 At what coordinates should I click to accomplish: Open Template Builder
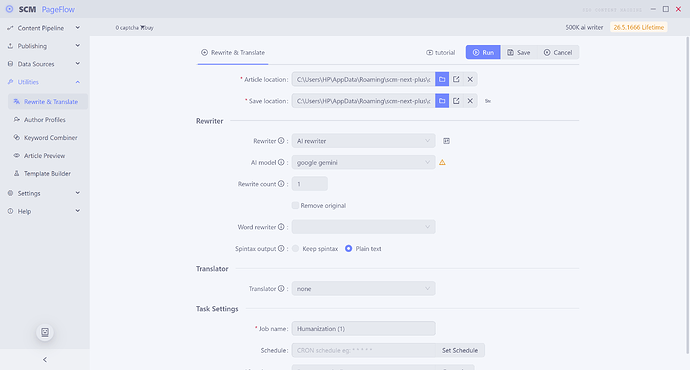tap(48, 173)
